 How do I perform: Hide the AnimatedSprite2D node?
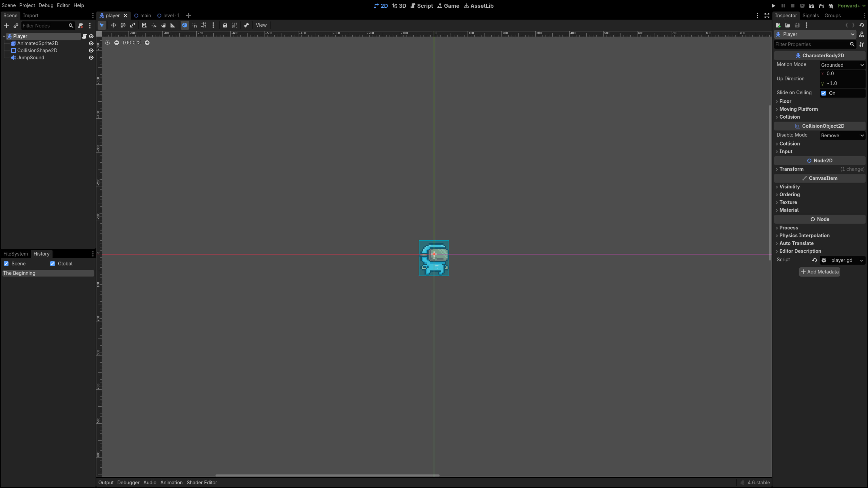tap(91, 43)
